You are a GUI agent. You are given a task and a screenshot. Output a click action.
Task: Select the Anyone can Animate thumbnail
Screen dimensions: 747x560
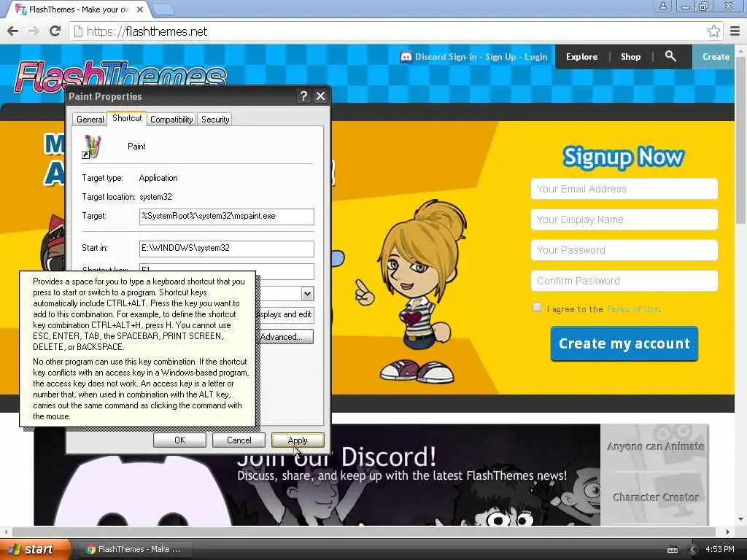[x=654, y=446]
